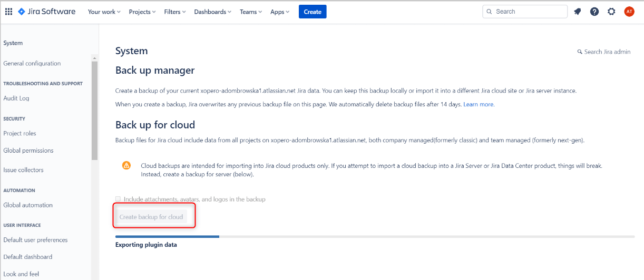Open the Learn more link
Screen dimensions: 644x280
coord(479,104)
